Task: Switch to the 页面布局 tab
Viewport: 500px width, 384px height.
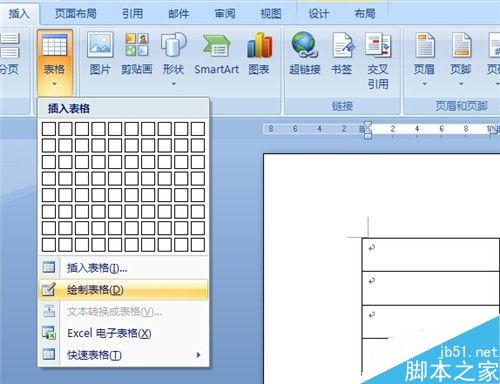Action: pyautogui.click(x=75, y=14)
